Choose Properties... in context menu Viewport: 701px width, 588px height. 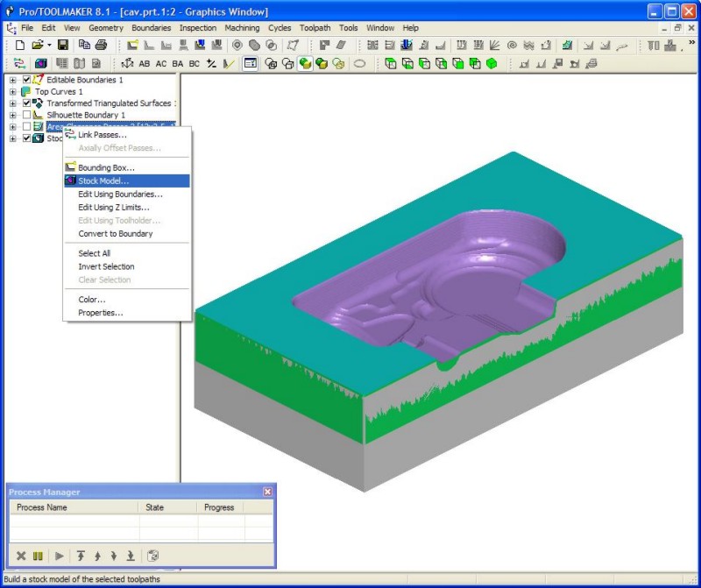127,313
